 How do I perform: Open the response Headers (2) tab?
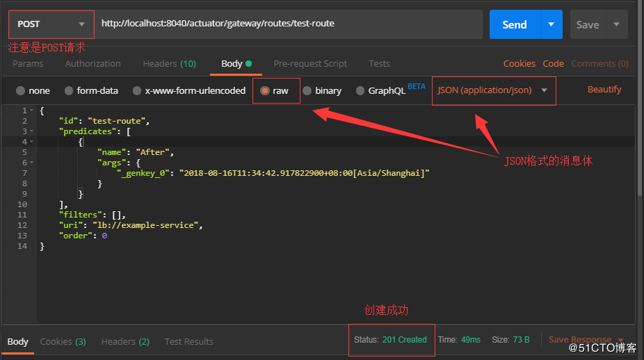125,341
